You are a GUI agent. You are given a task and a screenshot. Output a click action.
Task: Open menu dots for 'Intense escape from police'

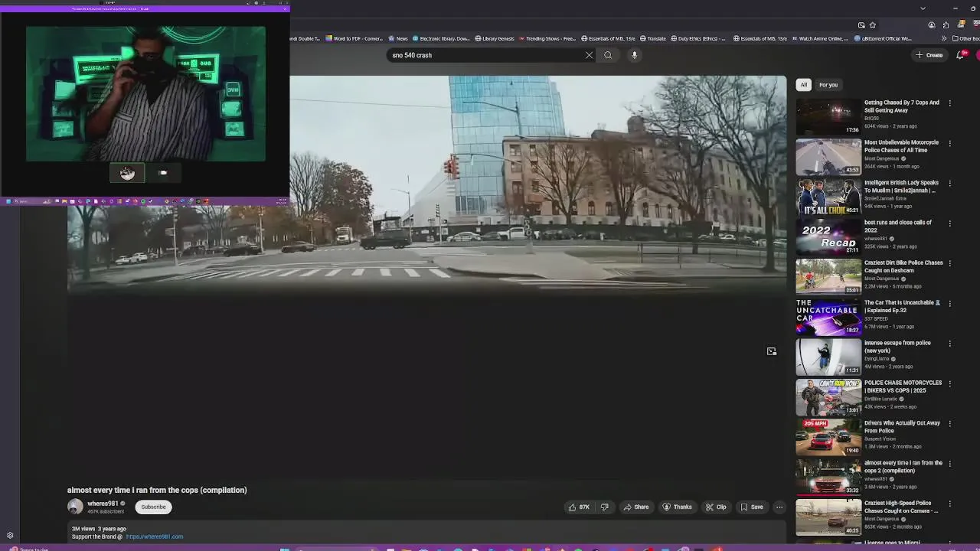[x=950, y=343]
